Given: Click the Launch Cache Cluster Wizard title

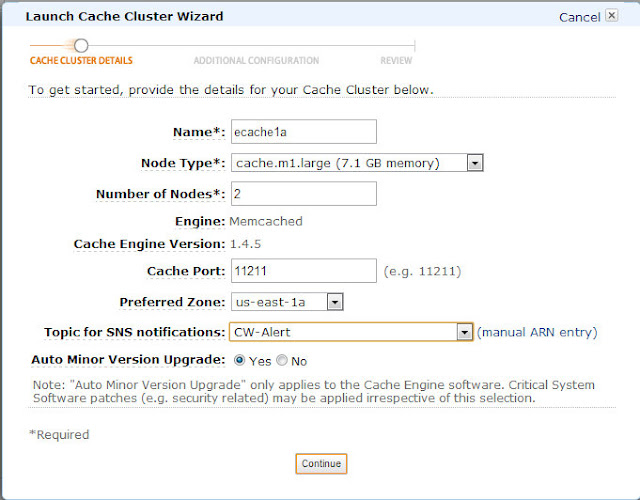Looking at the screenshot, I should [x=124, y=16].
